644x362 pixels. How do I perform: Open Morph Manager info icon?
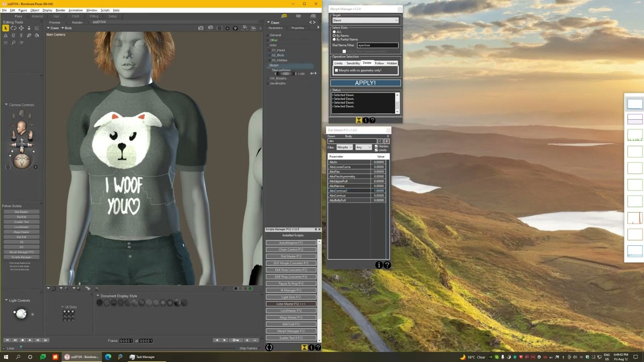coord(366,120)
